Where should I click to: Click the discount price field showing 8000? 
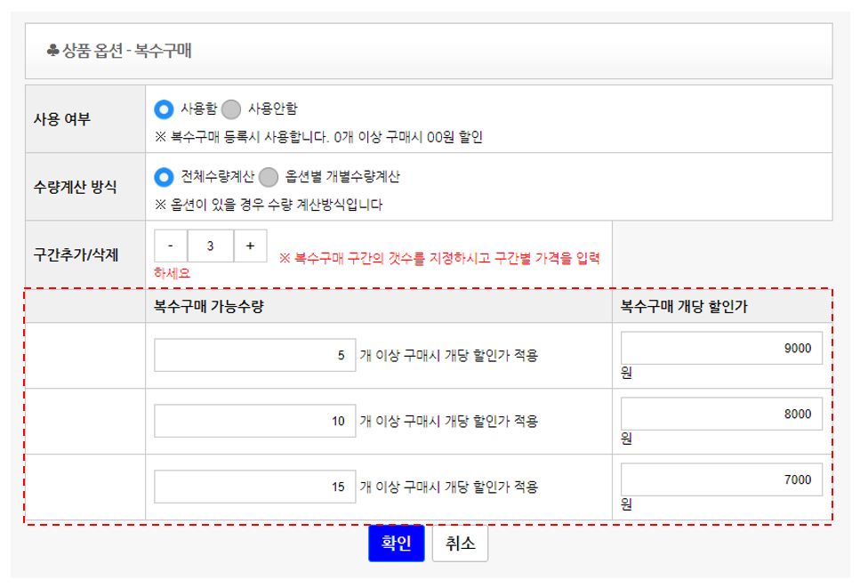(x=721, y=414)
